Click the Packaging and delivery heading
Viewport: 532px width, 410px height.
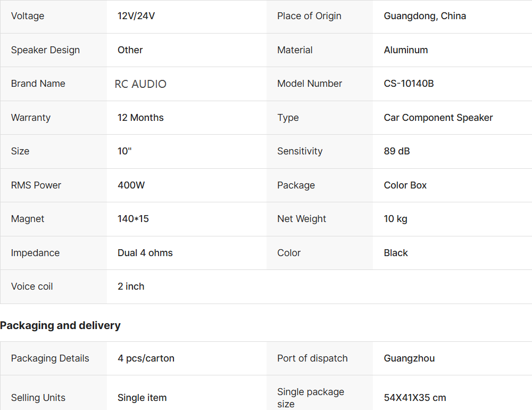[x=60, y=325]
